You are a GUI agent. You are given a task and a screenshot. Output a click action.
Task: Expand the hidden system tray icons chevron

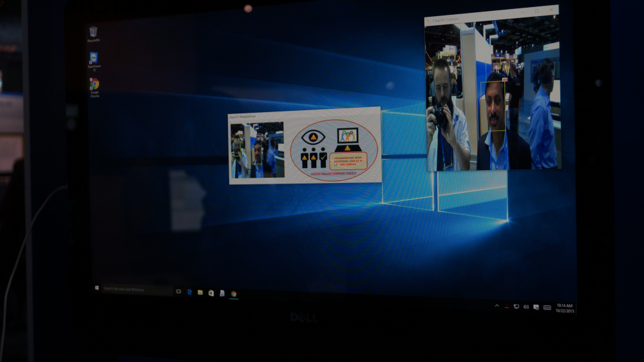[x=497, y=306]
